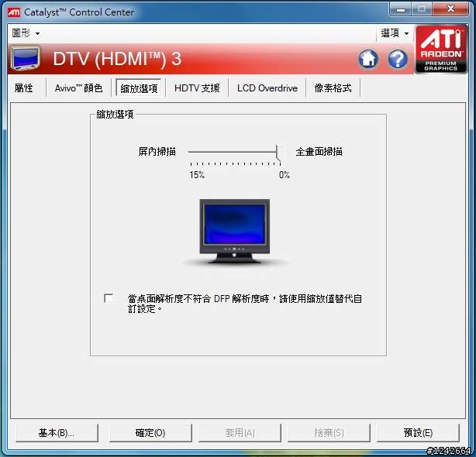Viewport: 476px width, 457px height.
Task: Click the DTV monitor icon in the header
Action: (x=26, y=58)
